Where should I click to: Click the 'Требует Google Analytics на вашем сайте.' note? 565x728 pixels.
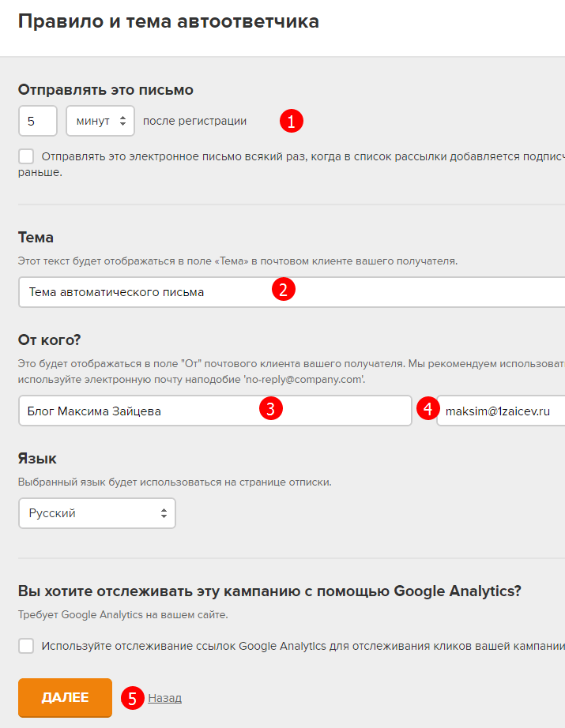[123, 615]
